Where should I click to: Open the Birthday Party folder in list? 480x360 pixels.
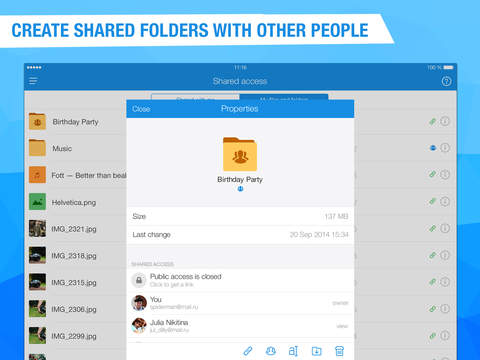[75, 122]
